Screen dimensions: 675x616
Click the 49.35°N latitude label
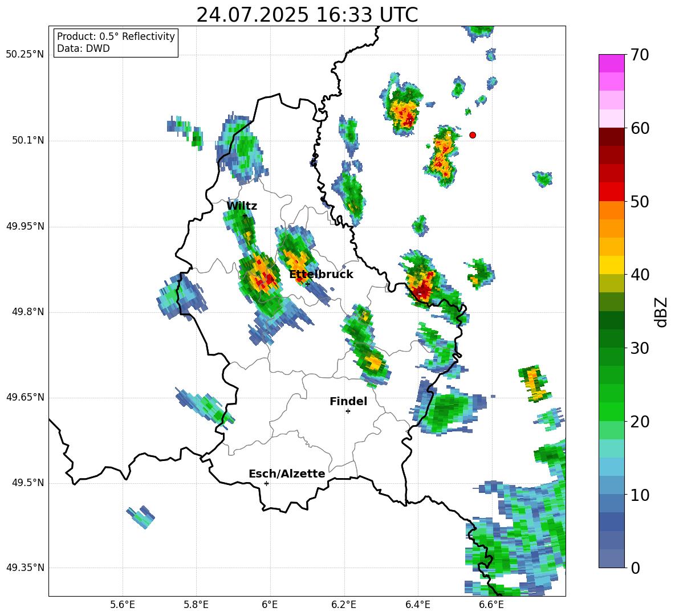[25, 568]
